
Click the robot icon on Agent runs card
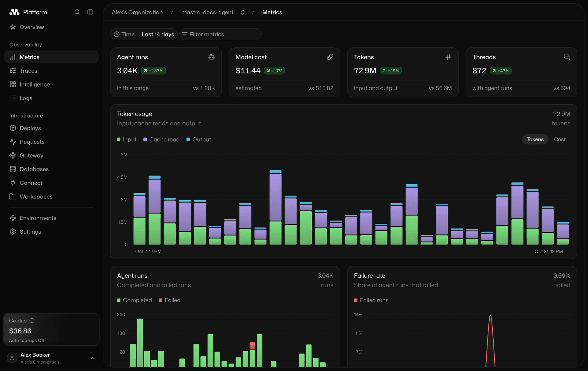click(x=211, y=57)
